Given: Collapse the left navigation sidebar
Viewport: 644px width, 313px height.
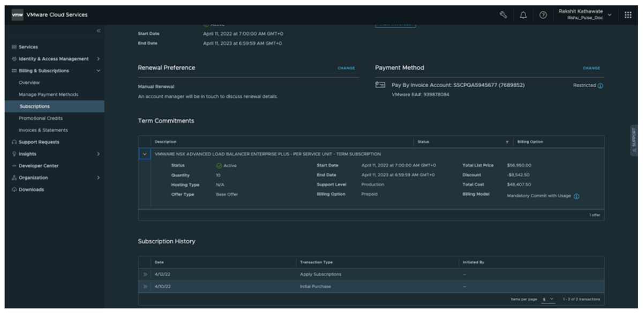Looking at the screenshot, I should [98, 31].
